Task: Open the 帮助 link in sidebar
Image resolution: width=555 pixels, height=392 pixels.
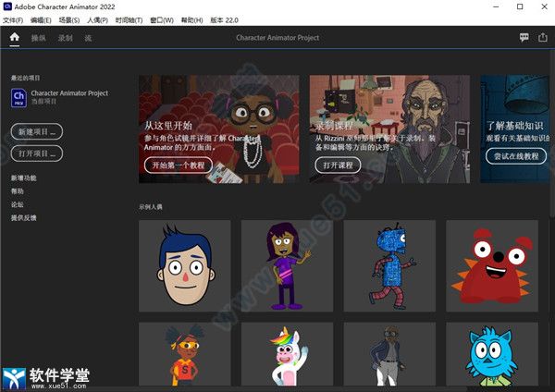Action: pyautogui.click(x=17, y=191)
